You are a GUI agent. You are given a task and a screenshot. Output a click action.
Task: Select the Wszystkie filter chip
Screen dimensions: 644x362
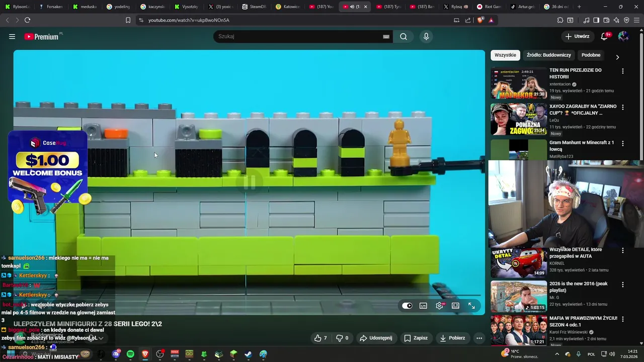coord(505,55)
